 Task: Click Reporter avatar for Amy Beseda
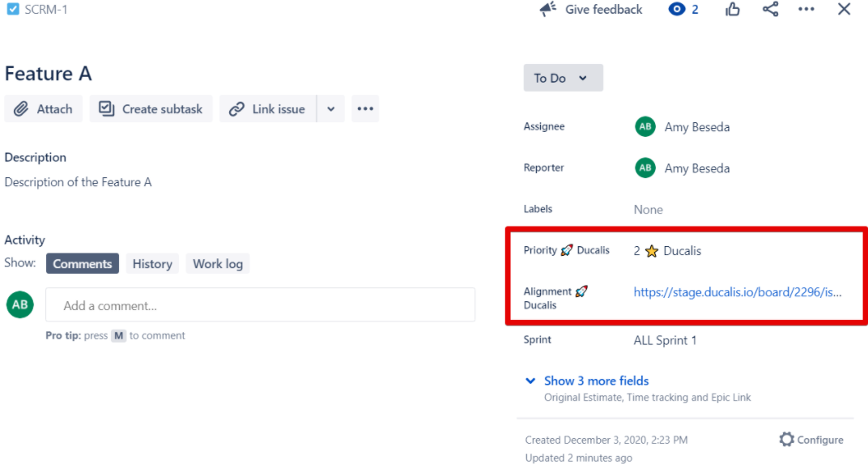tap(645, 168)
